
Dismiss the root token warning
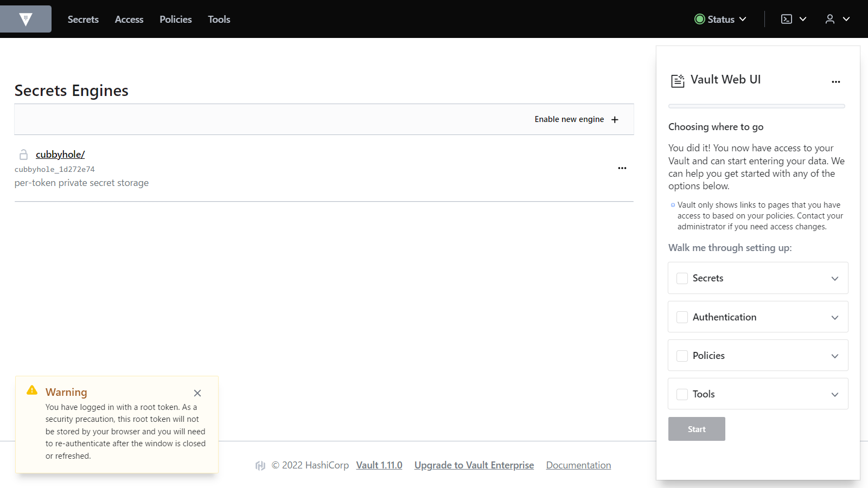pos(197,393)
